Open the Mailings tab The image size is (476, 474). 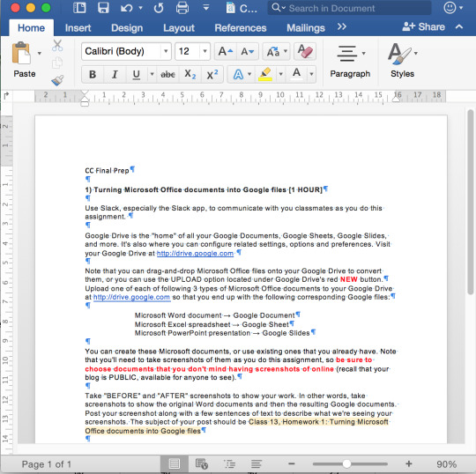[x=306, y=28]
